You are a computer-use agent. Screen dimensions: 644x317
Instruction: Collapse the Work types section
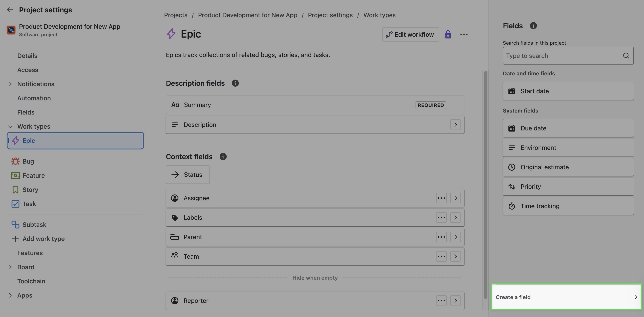coord(10,127)
